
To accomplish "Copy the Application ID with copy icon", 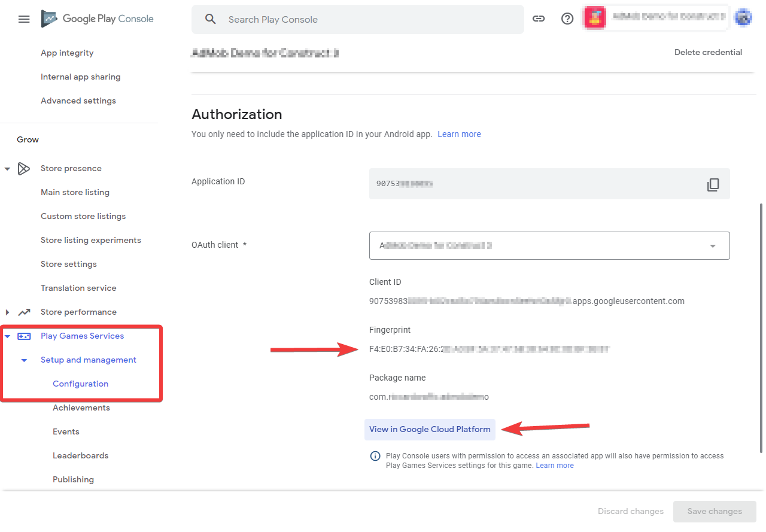I will pyautogui.click(x=713, y=184).
